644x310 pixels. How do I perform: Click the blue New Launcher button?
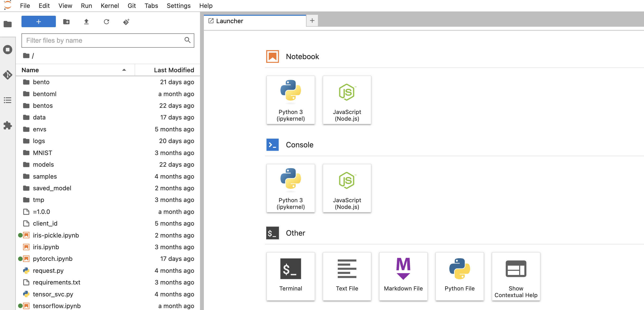point(38,22)
